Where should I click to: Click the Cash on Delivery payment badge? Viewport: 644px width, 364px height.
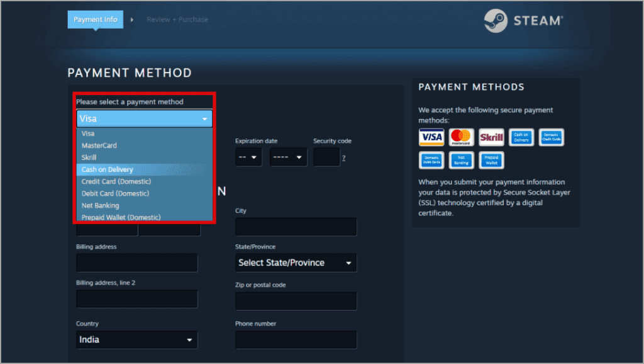(x=521, y=137)
